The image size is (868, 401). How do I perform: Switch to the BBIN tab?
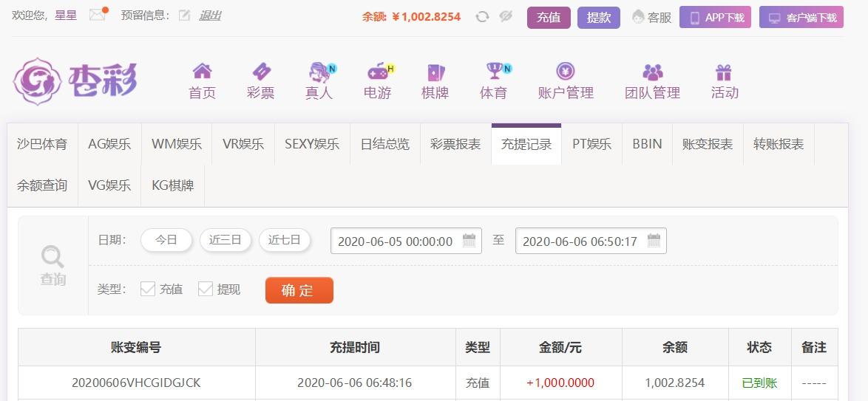(x=647, y=144)
